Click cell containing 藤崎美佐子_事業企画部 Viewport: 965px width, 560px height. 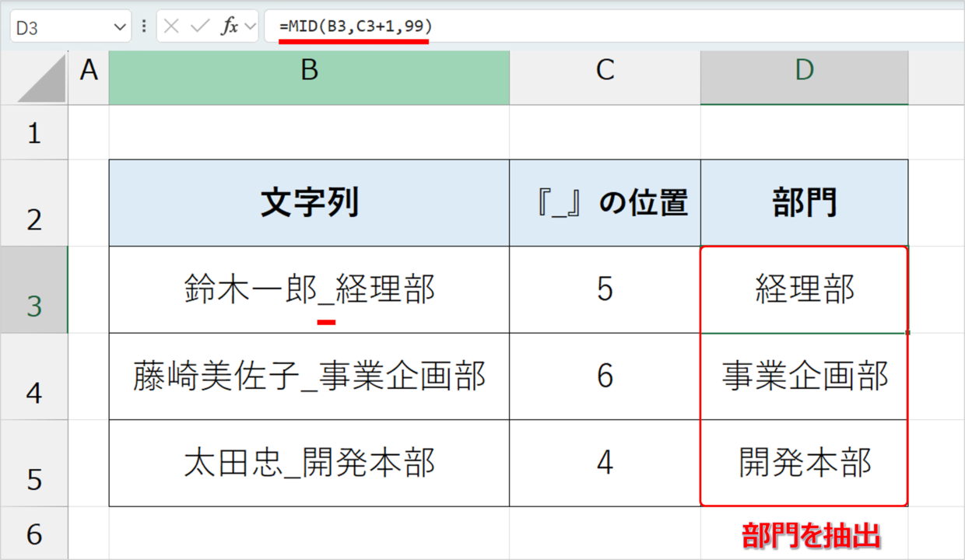309,376
